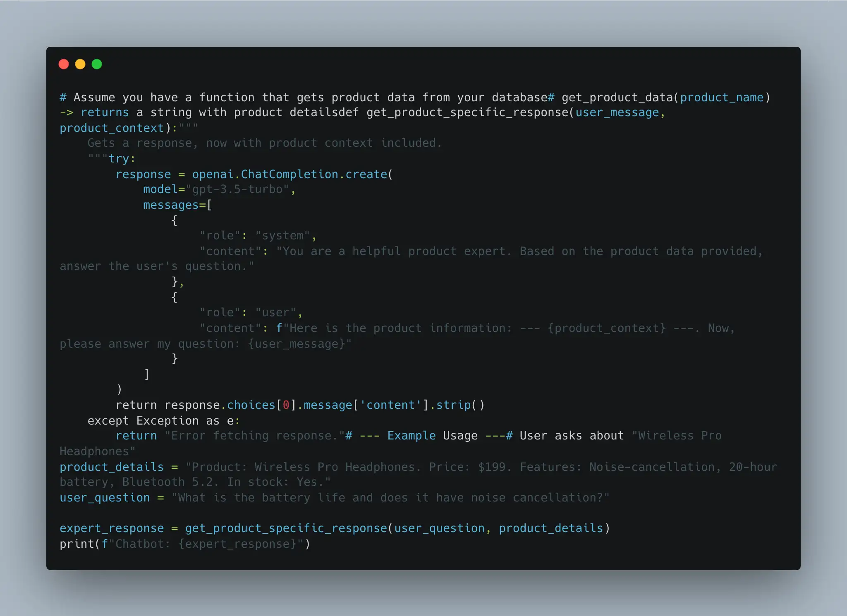The height and width of the screenshot is (616, 847).
Task: Click the "role": "system" entry
Action: [x=258, y=236]
